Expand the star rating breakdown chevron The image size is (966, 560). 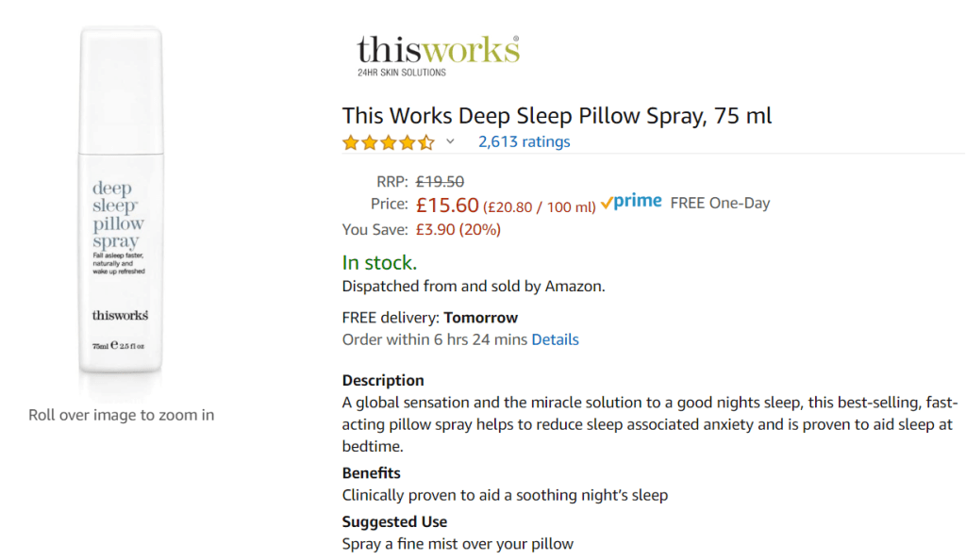[448, 142]
